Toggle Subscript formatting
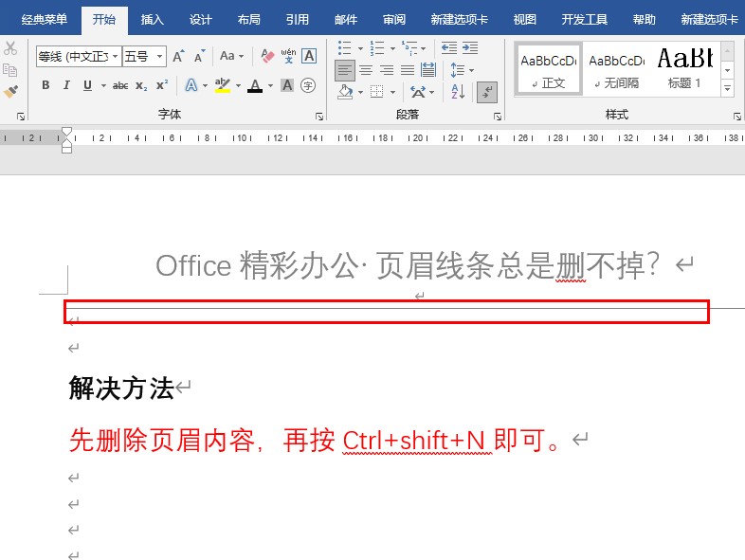The width and height of the screenshot is (745, 560). coord(141,85)
